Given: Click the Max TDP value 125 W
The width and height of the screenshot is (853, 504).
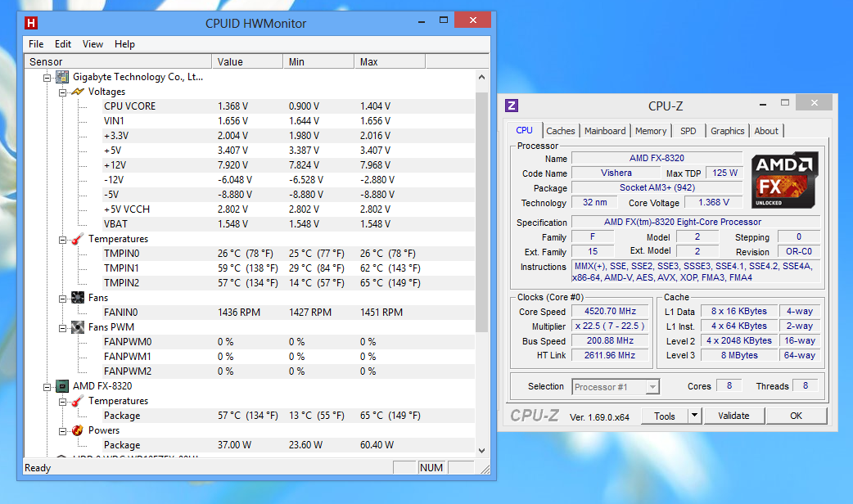Looking at the screenshot, I should pos(724,173).
